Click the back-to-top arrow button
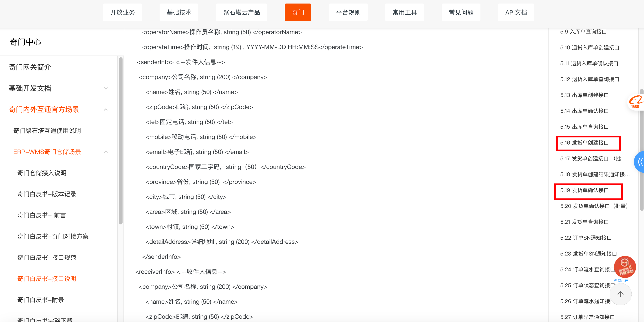 coord(620,294)
